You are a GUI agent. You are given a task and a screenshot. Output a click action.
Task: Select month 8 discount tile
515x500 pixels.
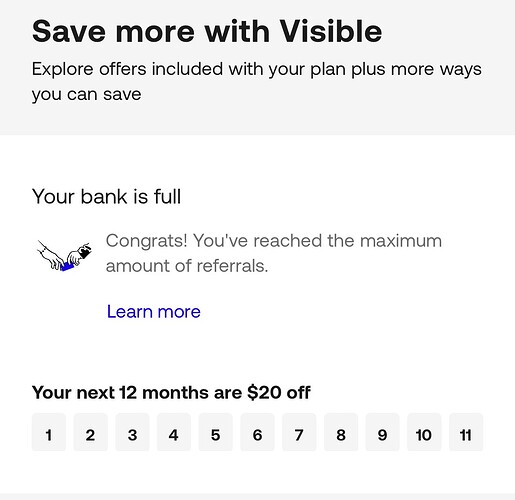[x=341, y=432]
